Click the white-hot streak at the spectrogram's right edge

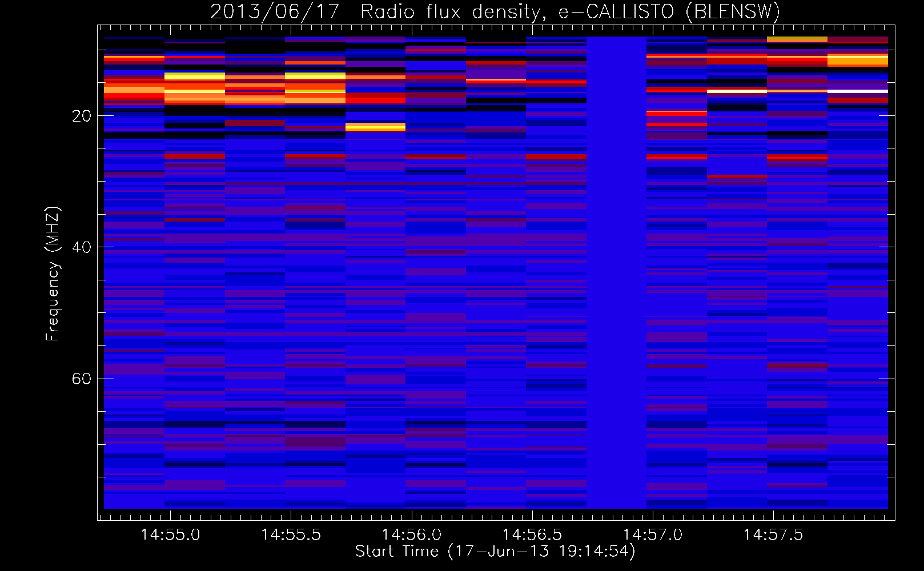coord(858,91)
